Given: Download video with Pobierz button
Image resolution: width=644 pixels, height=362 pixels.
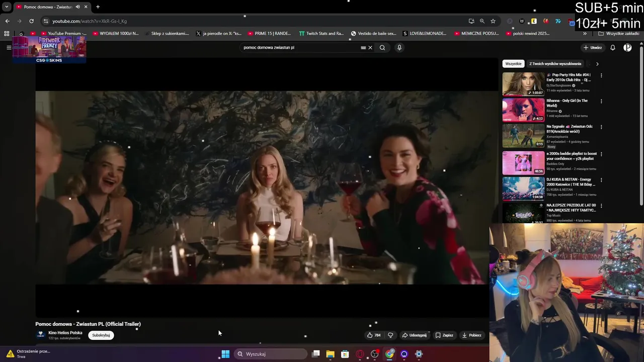Looking at the screenshot, I should pyautogui.click(x=472, y=335).
